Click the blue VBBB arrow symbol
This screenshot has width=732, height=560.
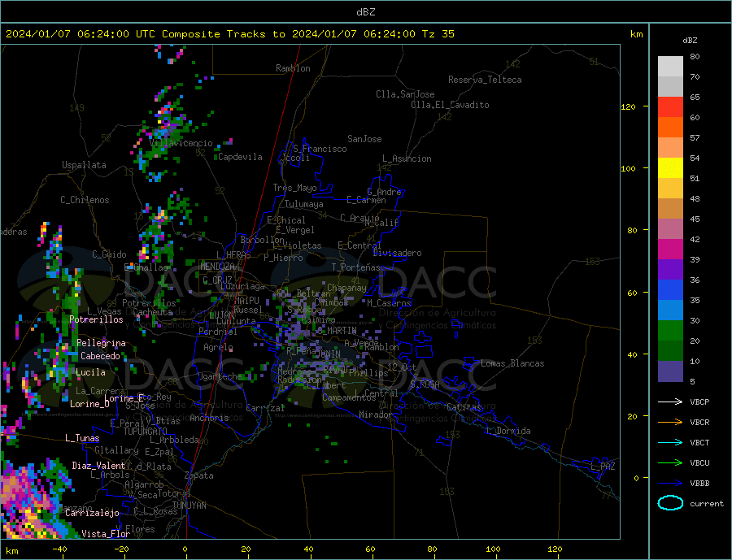pyautogui.click(x=670, y=484)
